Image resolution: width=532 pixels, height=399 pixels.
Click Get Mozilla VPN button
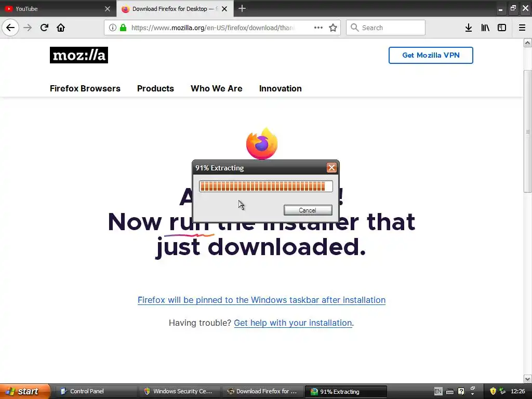[x=431, y=55]
